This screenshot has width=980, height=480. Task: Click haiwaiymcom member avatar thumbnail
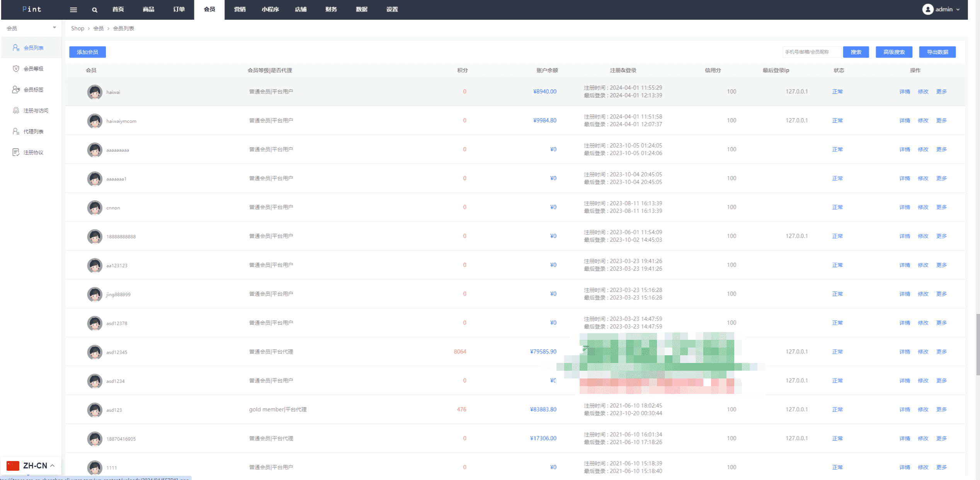(x=95, y=121)
